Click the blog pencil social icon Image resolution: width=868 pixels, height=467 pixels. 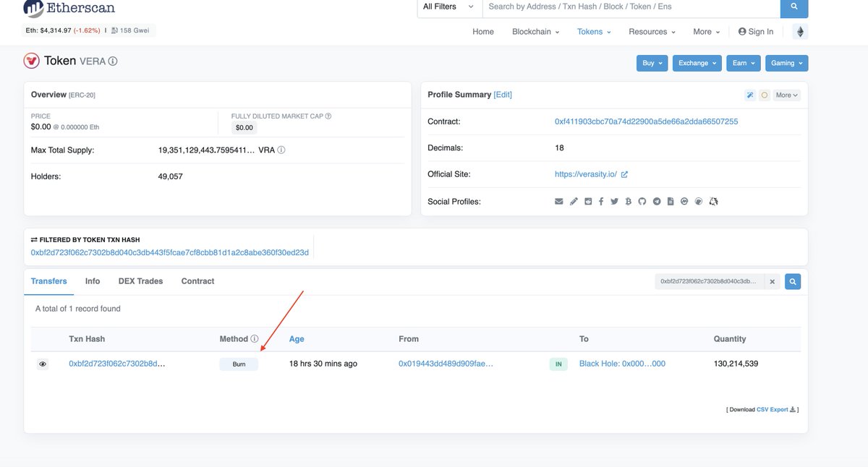coord(574,202)
